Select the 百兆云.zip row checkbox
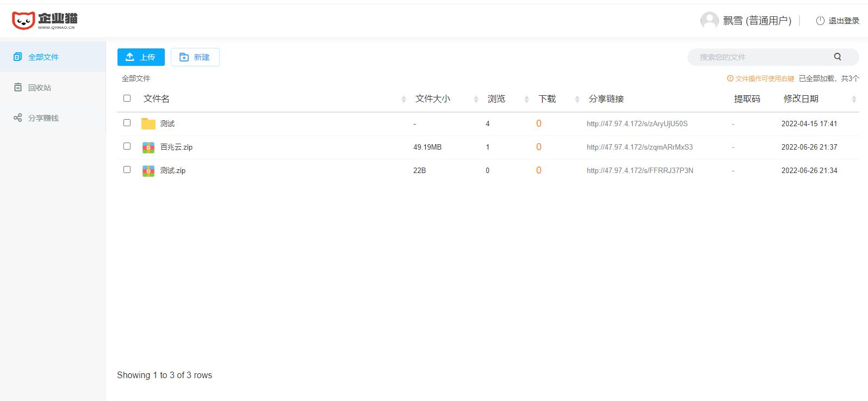 (x=127, y=146)
